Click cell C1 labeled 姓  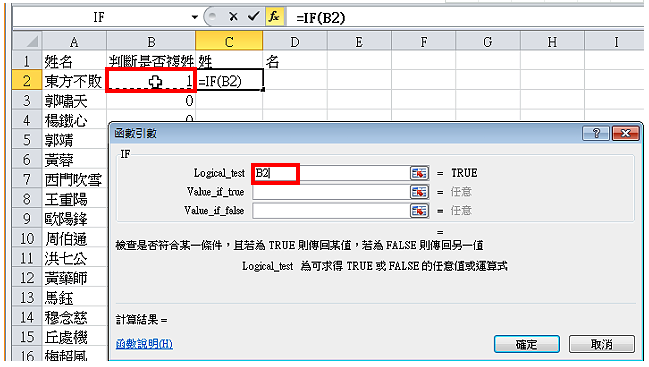229,61
